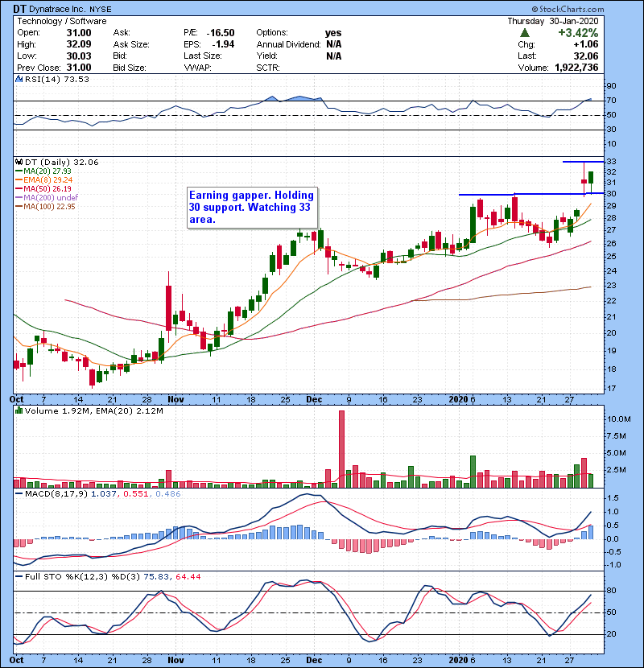Click the Open value 31.00
Viewport: 644px width, 668px height.
(x=79, y=33)
